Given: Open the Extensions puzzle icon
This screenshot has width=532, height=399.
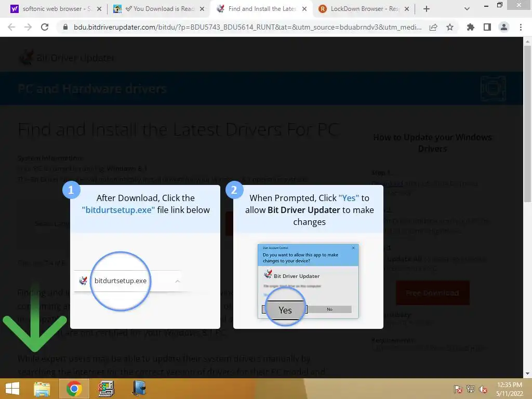Looking at the screenshot, I should tap(470, 27).
